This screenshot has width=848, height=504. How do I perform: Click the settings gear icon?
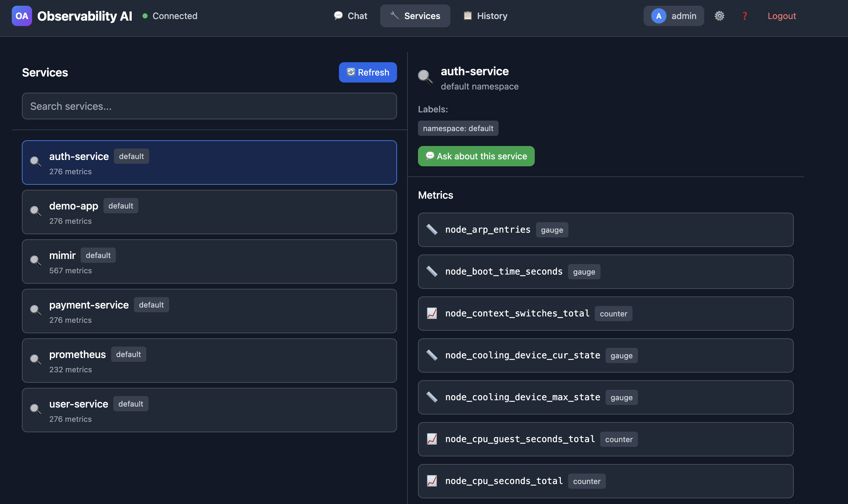click(x=719, y=16)
